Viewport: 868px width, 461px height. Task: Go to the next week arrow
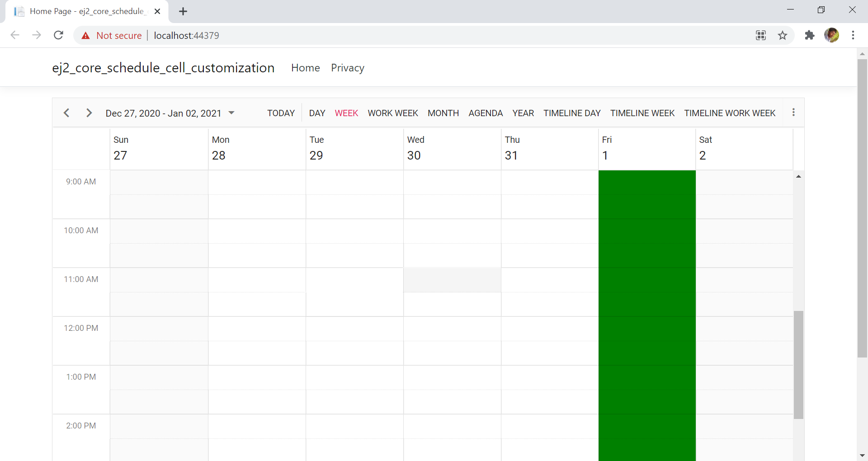coord(89,113)
